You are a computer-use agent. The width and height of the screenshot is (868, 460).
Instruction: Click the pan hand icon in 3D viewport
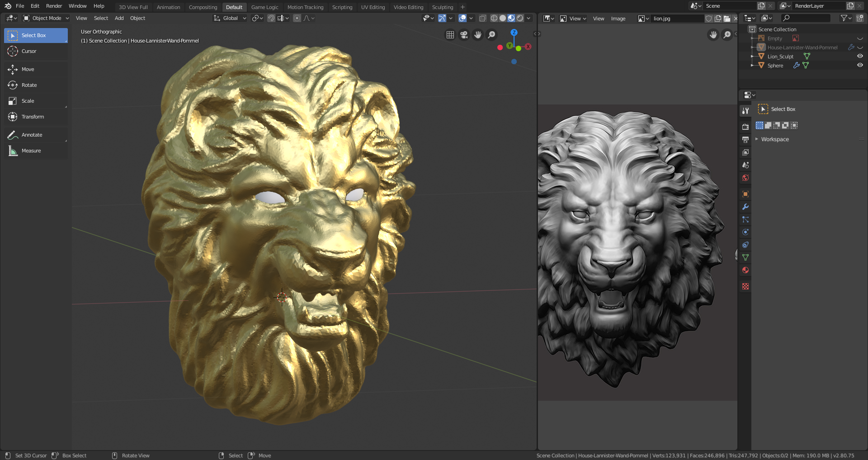pyautogui.click(x=478, y=35)
